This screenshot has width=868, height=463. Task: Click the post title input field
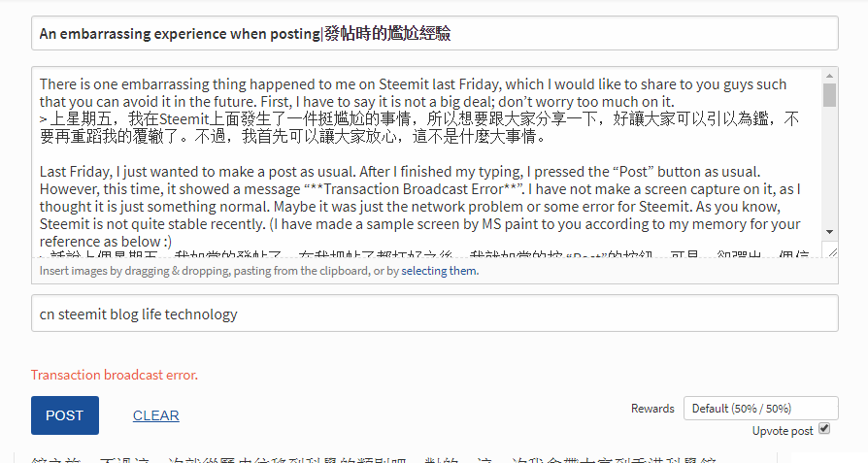coord(434,34)
